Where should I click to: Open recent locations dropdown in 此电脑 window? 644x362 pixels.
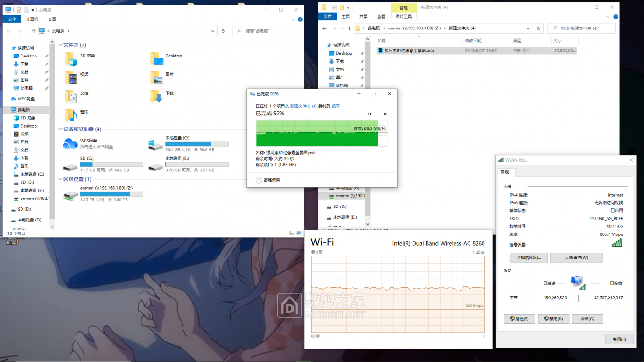coord(26,31)
